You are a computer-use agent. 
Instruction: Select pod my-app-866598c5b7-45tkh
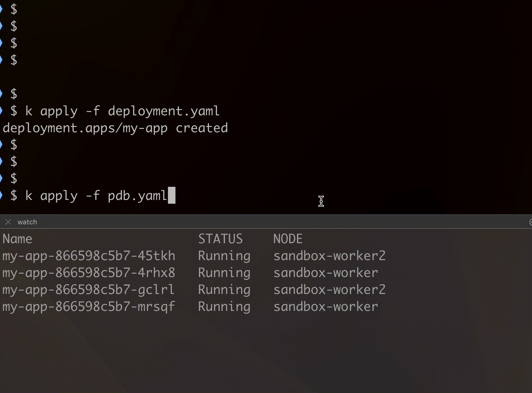coord(89,256)
